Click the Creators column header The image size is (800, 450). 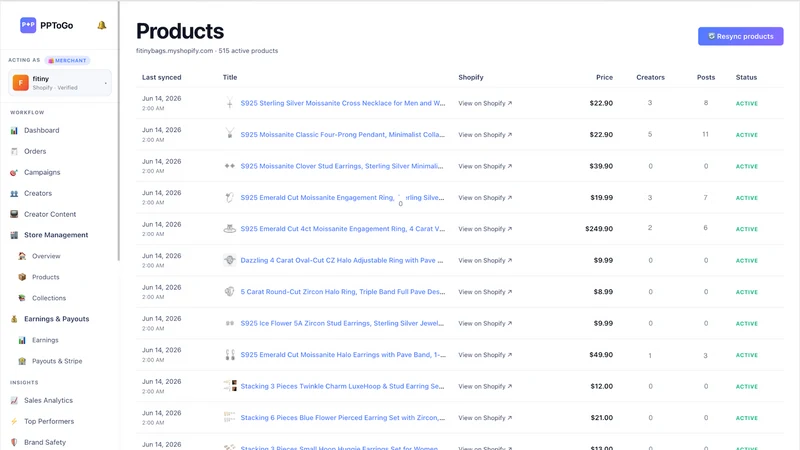[x=650, y=78]
